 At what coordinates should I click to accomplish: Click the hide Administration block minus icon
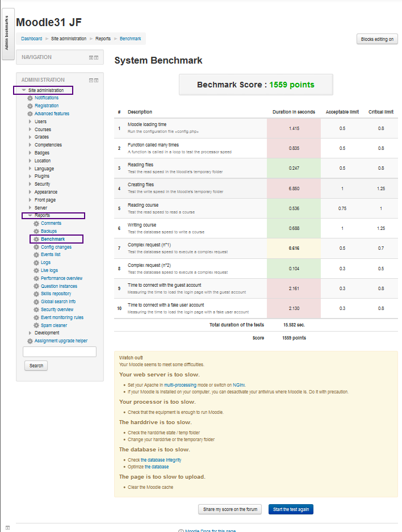point(91,81)
